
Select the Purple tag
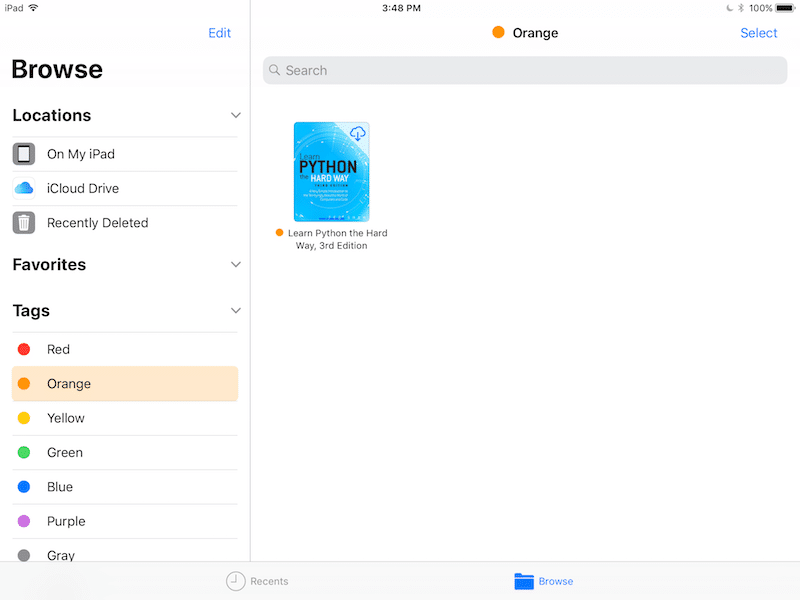click(x=125, y=521)
